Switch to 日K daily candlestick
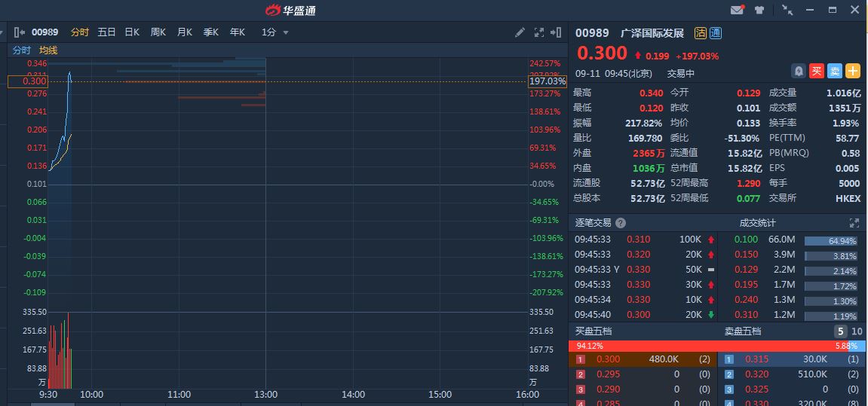The height and width of the screenshot is (406, 868). pyautogui.click(x=132, y=32)
